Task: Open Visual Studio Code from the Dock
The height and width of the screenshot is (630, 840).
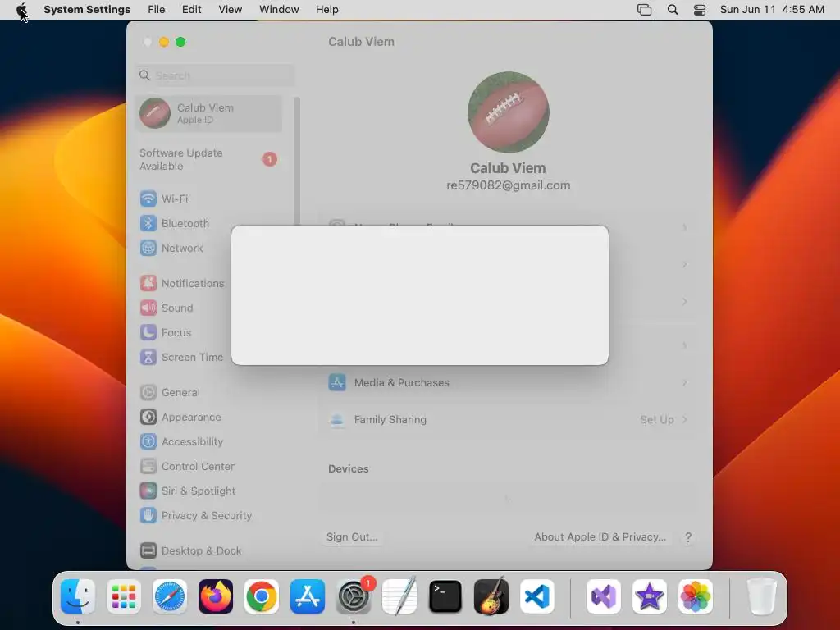Action: [537, 596]
